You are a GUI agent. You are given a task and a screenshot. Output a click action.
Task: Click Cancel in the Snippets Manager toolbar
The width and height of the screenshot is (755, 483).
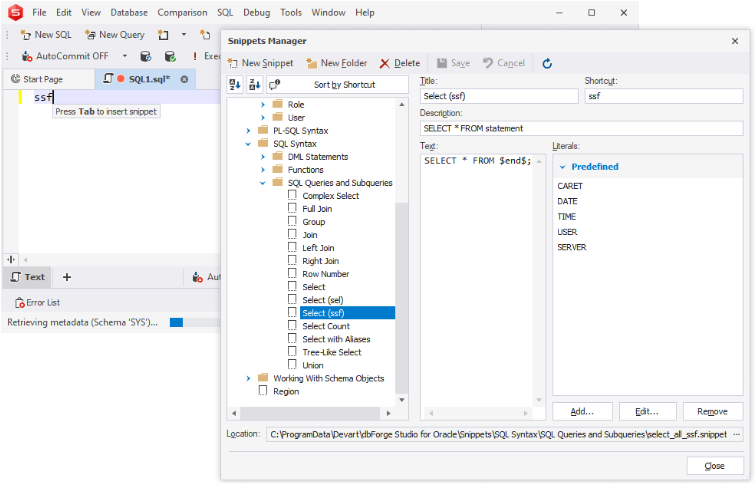[504, 63]
